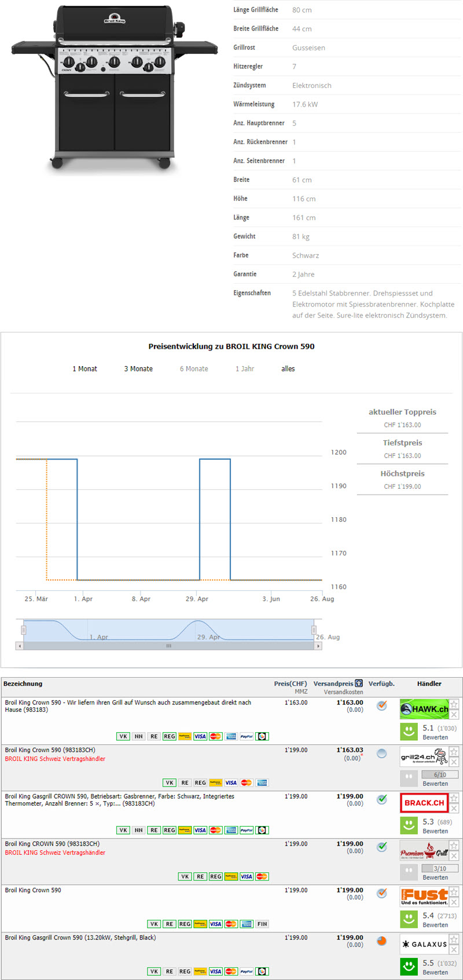
Task: Click the green smiley rating for BRACK.CH
Action: (409, 825)
